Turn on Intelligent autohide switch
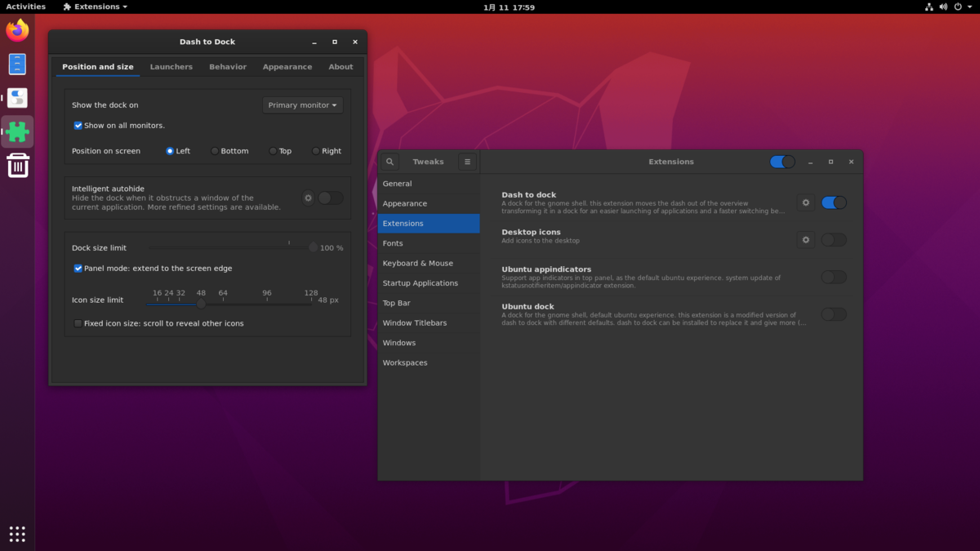The image size is (980, 551). [331, 198]
